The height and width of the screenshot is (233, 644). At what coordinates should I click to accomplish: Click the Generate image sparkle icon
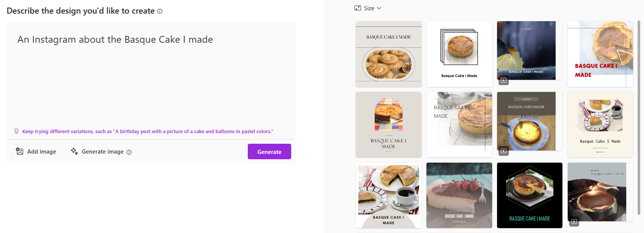[74, 151]
